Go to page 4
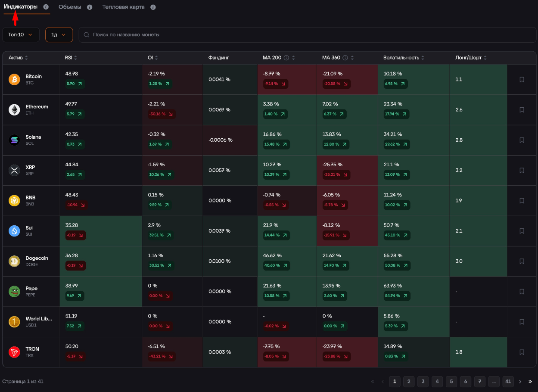538x392 pixels. (x=437, y=381)
